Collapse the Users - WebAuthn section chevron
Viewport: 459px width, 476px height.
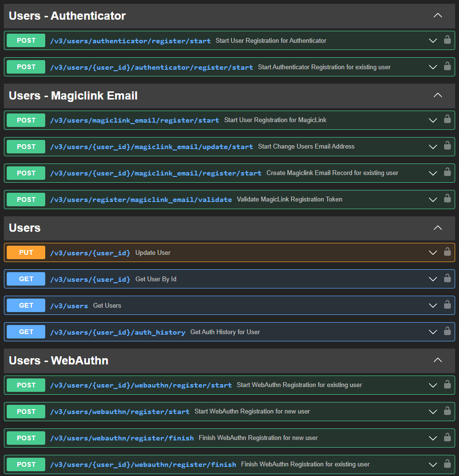click(438, 360)
